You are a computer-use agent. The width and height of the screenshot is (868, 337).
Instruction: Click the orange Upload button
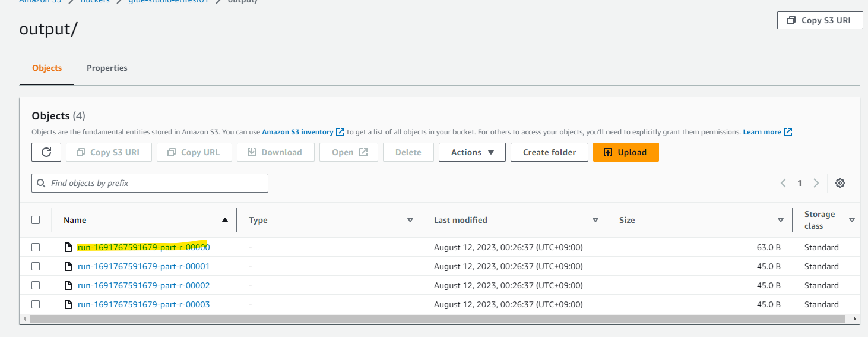click(x=626, y=152)
